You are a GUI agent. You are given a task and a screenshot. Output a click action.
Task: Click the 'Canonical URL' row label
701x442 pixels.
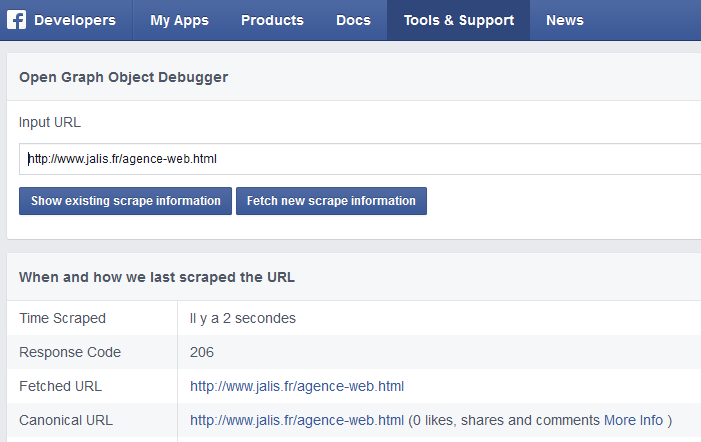[x=66, y=419]
